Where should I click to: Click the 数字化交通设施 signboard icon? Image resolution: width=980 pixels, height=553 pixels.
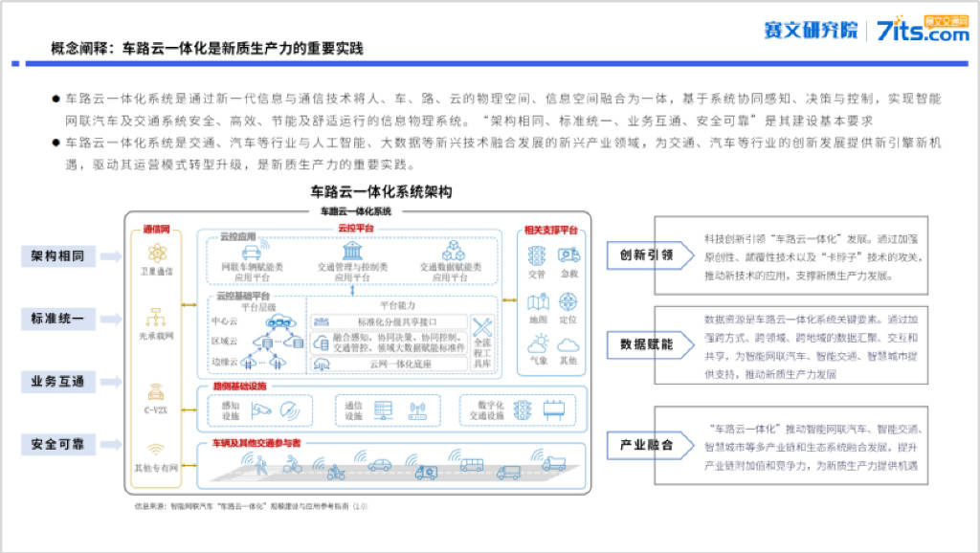(554, 410)
